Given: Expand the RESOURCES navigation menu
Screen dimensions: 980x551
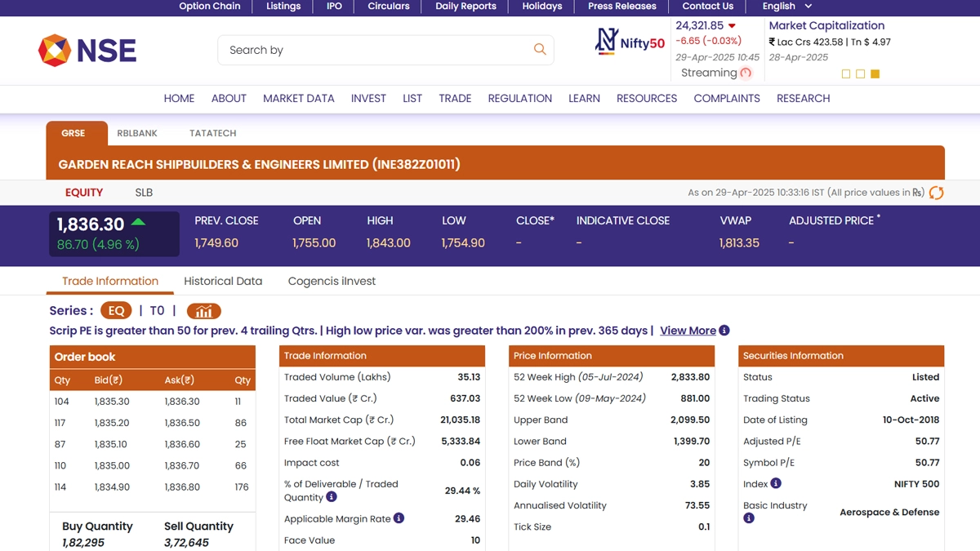Looking at the screenshot, I should click(646, 98).
